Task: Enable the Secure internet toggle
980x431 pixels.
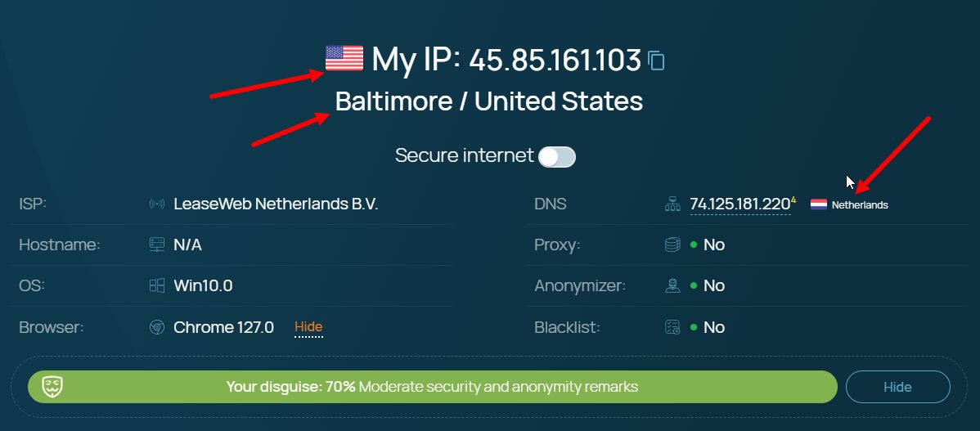Action: pyautogui.click(x=557, y=156)
